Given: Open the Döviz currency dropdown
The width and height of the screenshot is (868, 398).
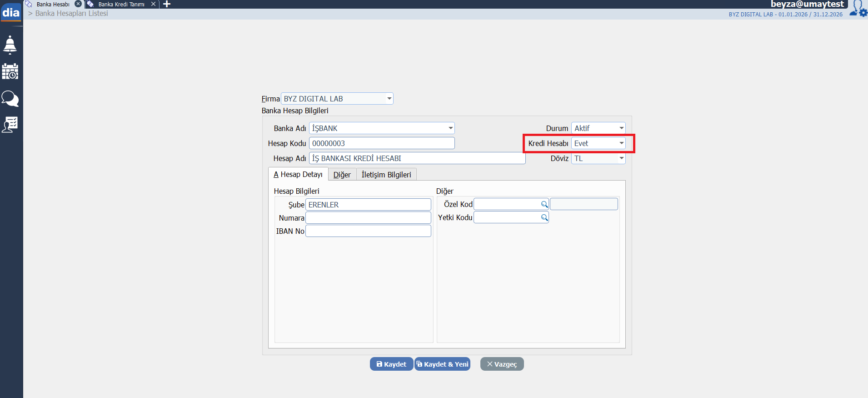Looking at the screenshot, I should click(621, 158).
